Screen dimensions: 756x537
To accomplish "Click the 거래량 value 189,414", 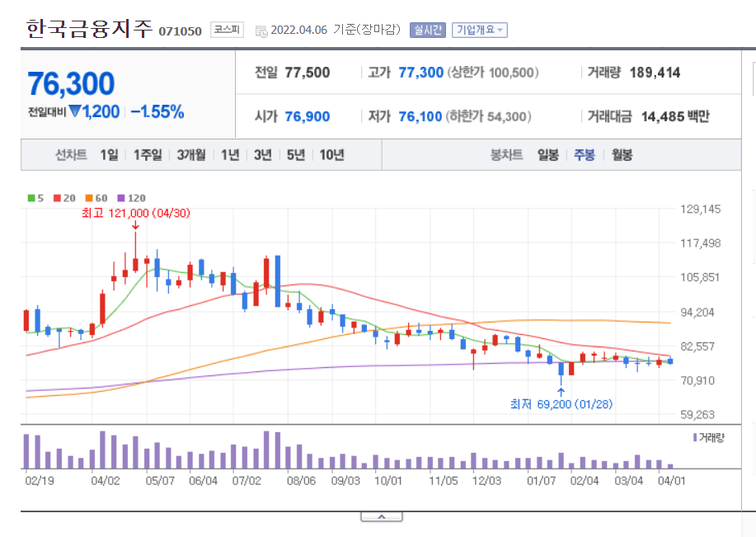I will (x=655, y=73).
